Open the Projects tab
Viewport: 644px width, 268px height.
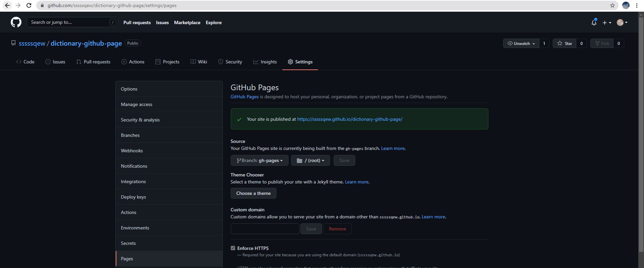167,62
